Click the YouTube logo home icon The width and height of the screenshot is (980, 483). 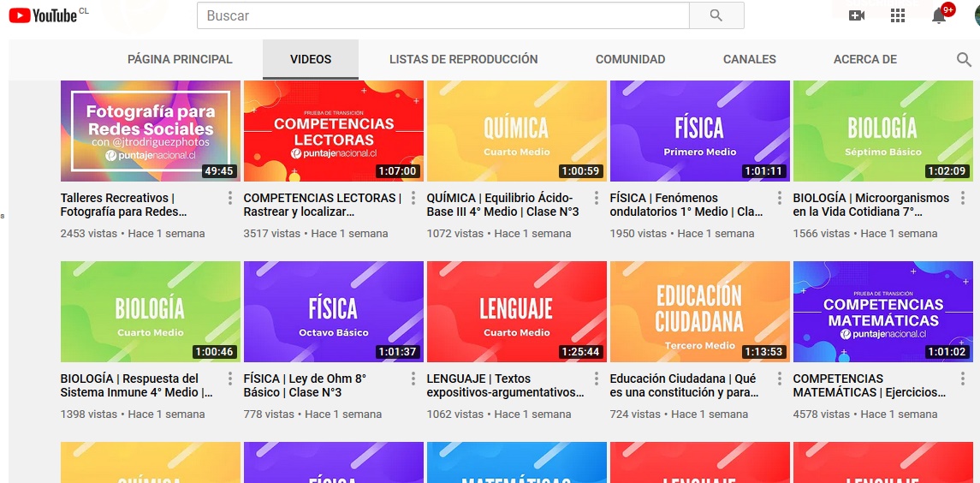tap(43, 15)
